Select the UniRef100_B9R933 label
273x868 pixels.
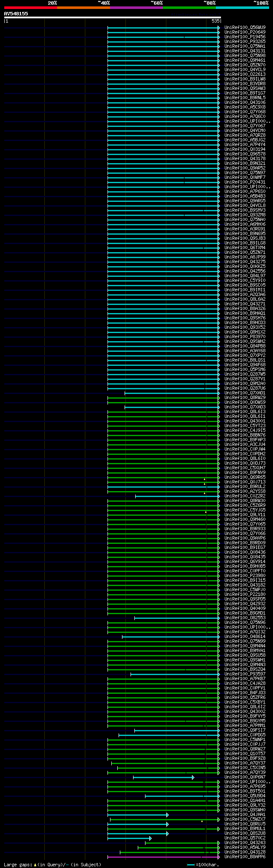(x=245, y=529)
